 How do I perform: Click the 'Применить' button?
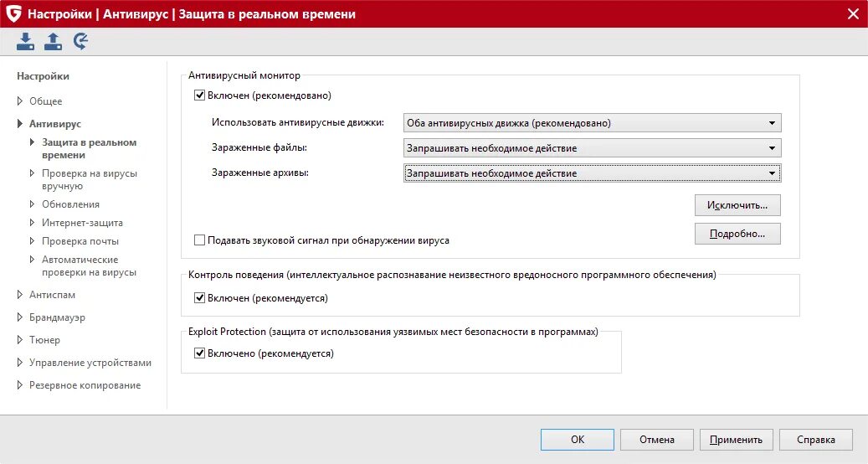click(736, 440)
